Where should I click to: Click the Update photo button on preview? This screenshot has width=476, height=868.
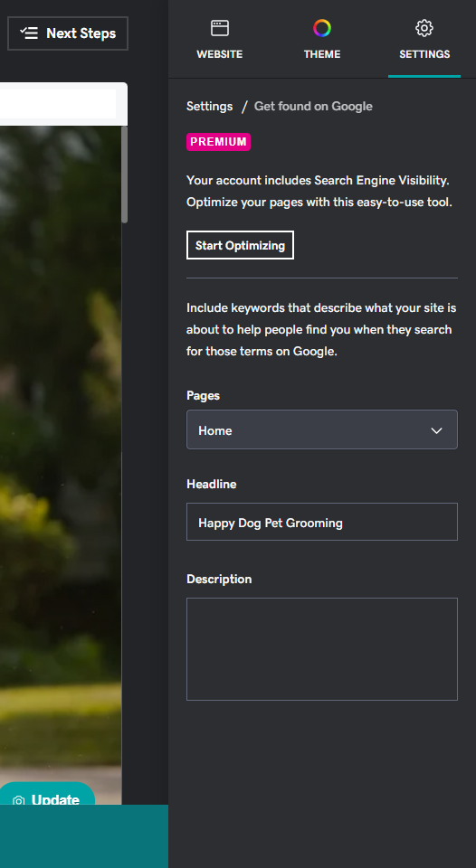tap(46, 795)
